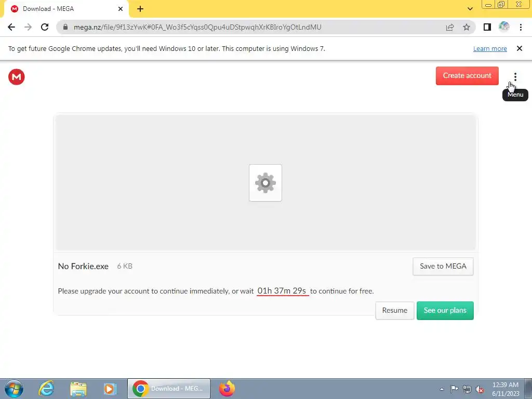Bookmark this page with star icon

coord(467,27)
